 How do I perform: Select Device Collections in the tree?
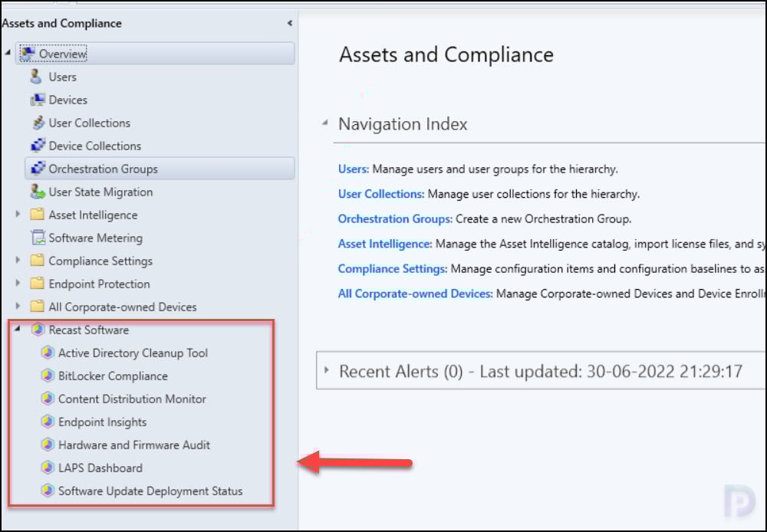coord(95,146)
